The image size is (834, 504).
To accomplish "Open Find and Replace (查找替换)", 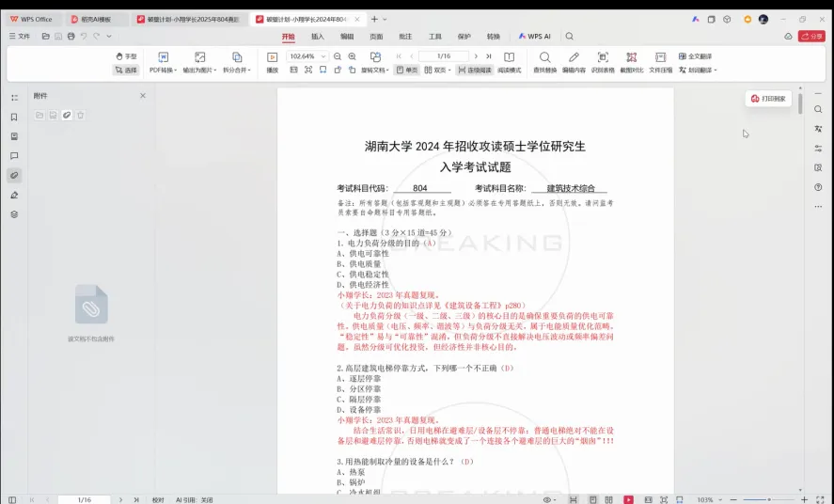I will point(544,63).
